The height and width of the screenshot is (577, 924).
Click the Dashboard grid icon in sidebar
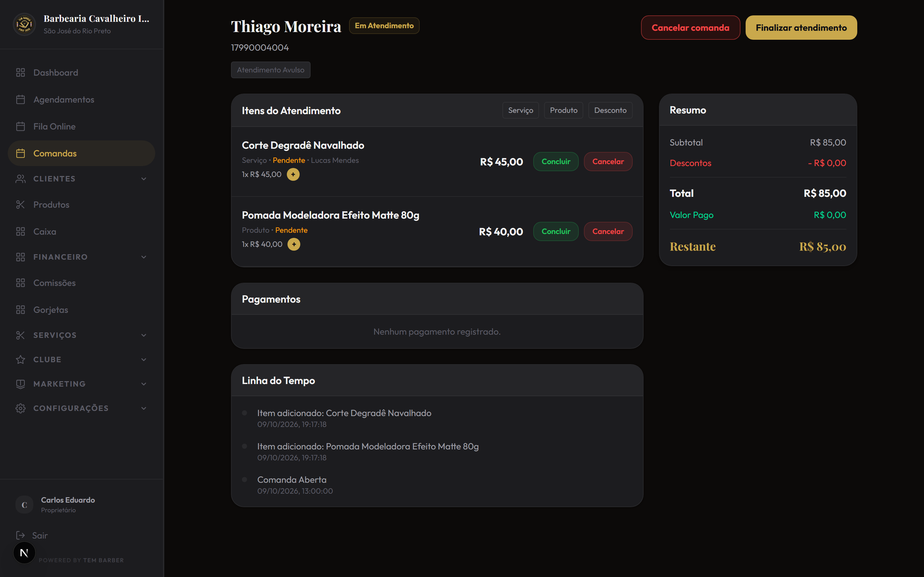pos(21,72)
